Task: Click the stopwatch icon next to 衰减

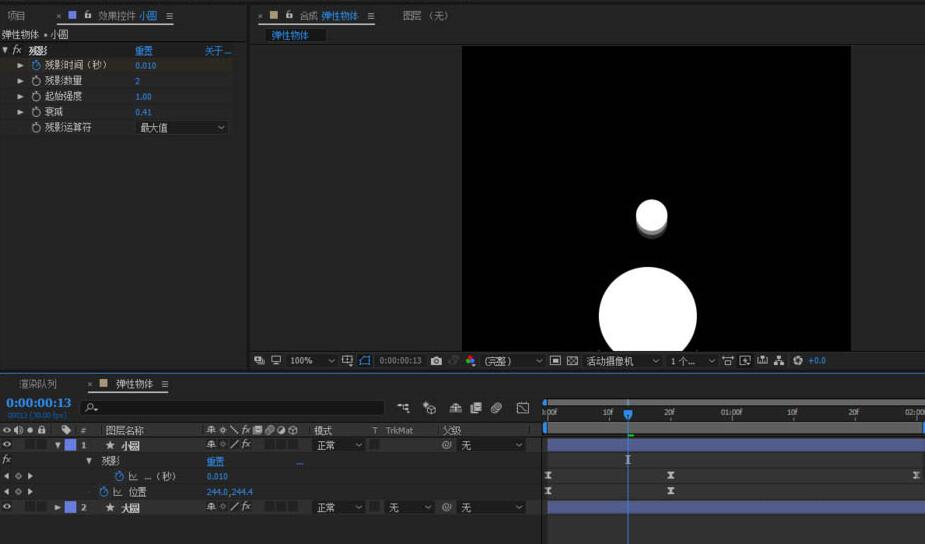Action: (36, 112)
